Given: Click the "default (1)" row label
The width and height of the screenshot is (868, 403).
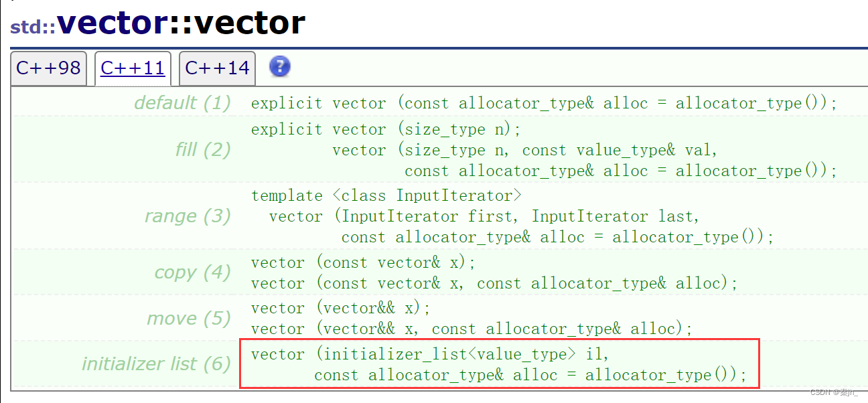Looking at the screenshot, I should [182, 103].
